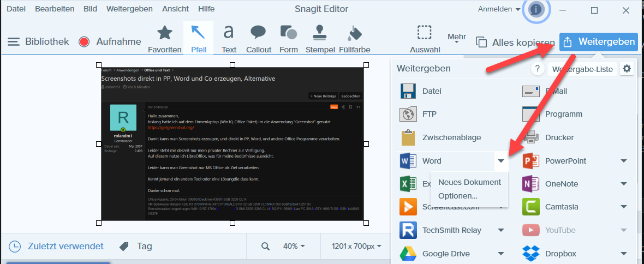The image size is (644, 264).
Task: Click the Alles kopieren button
Action: (x=515, y=43)
